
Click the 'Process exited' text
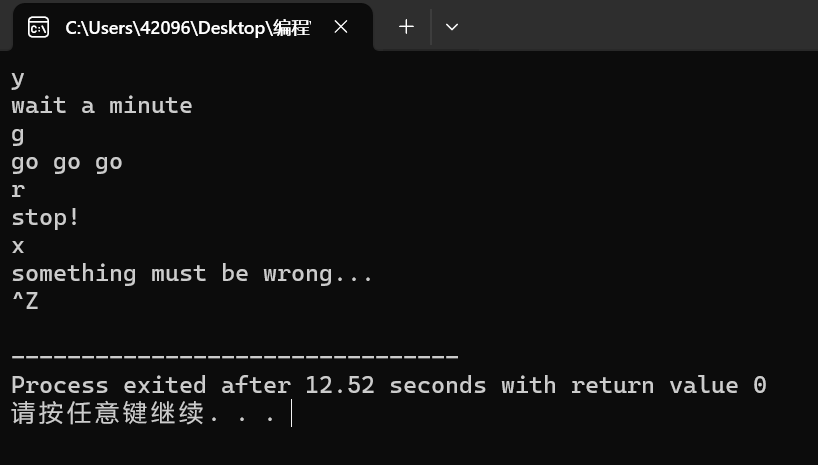click(x=109, y=385)
